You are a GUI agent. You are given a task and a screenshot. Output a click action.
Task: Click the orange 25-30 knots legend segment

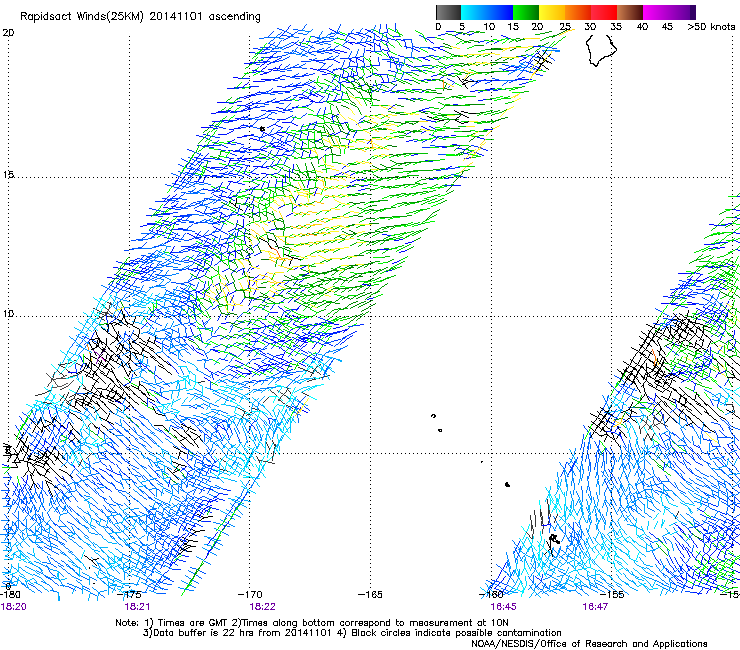click(578, 12)
